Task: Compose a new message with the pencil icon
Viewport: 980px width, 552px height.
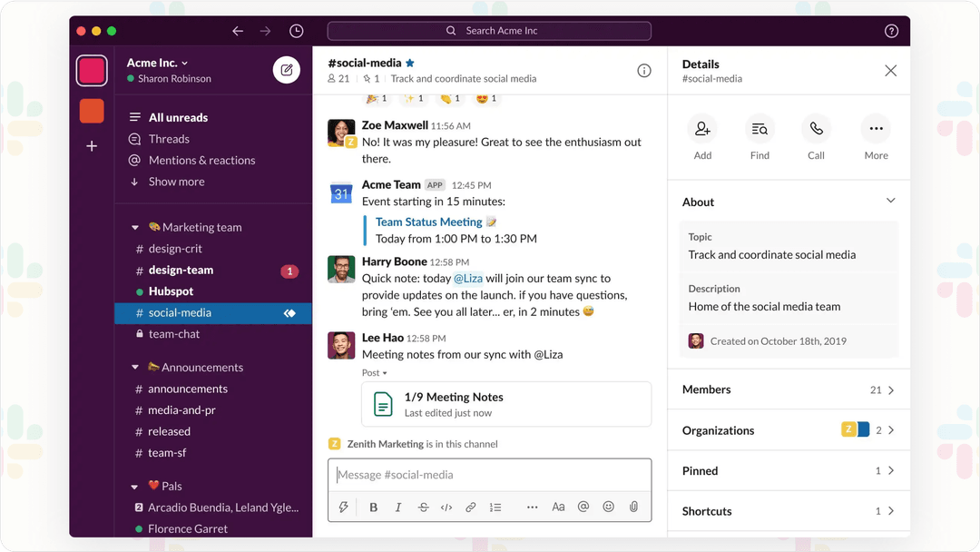Action: (287, 69)
